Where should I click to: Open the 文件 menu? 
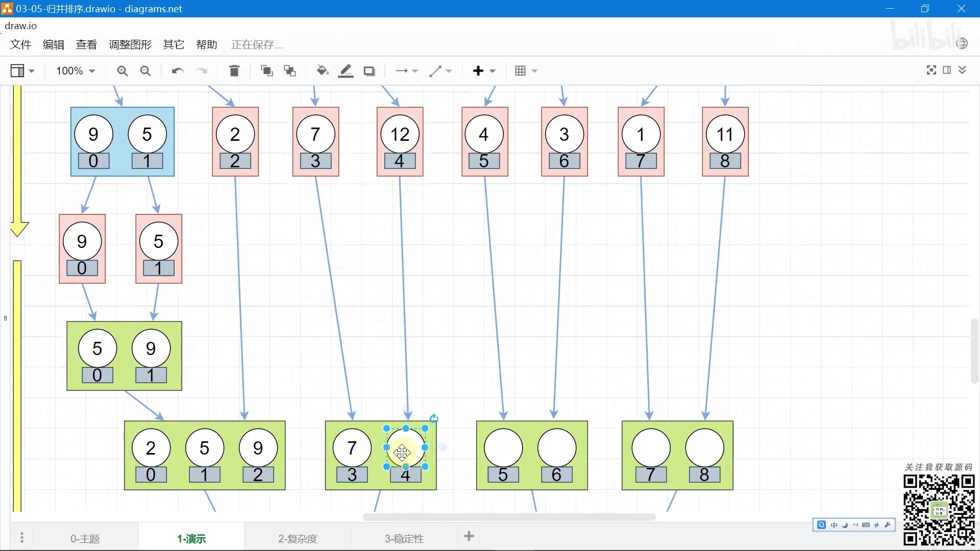[x=21, y=44]
